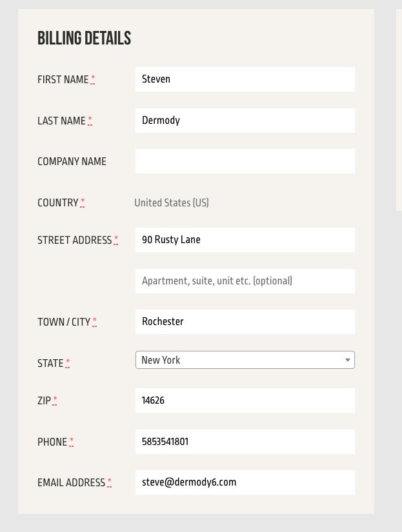Focus the empty Company Name field

pos(245,161)
